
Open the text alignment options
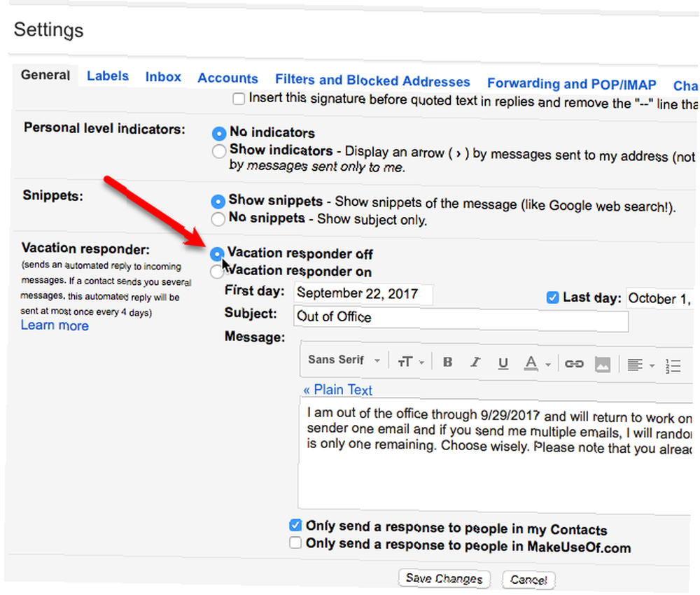point(635,365)
